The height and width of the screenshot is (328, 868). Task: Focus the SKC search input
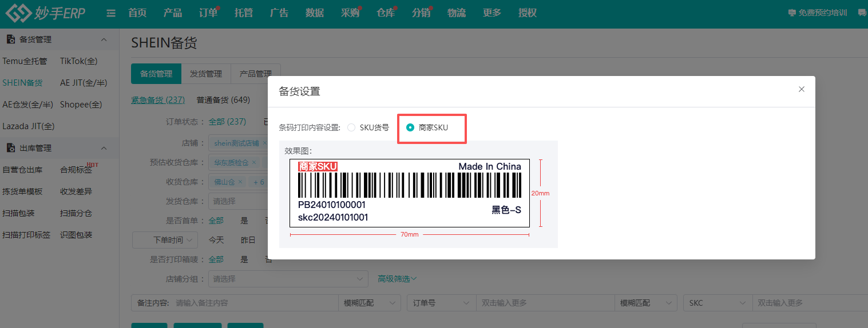(x=810, y=303)
